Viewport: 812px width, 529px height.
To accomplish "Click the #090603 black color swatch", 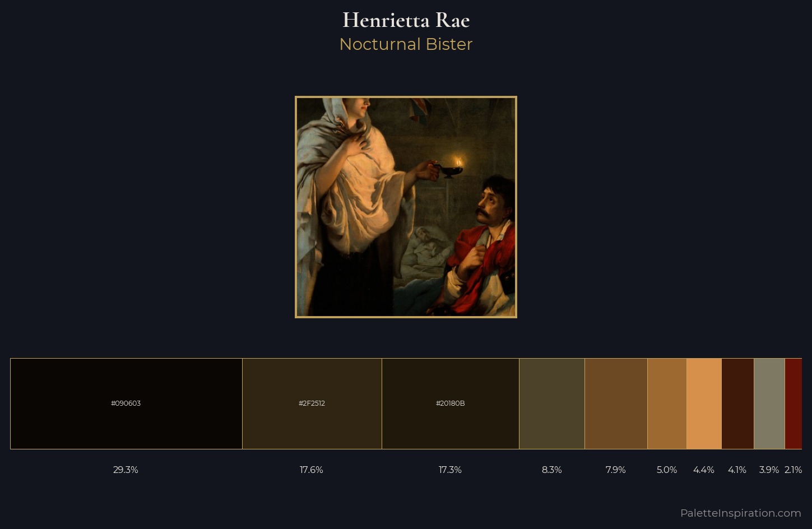I will pyautogui.click(x=126, y=403).
